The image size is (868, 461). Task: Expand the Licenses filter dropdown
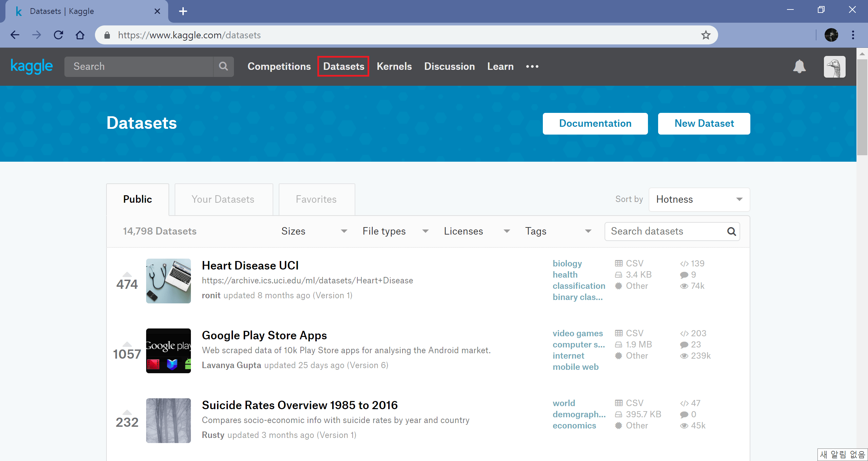click(x=477, y=231)
